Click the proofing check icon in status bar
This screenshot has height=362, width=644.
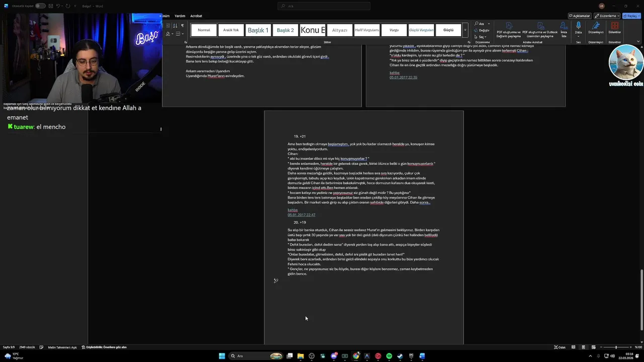click(x=41, y=347)
